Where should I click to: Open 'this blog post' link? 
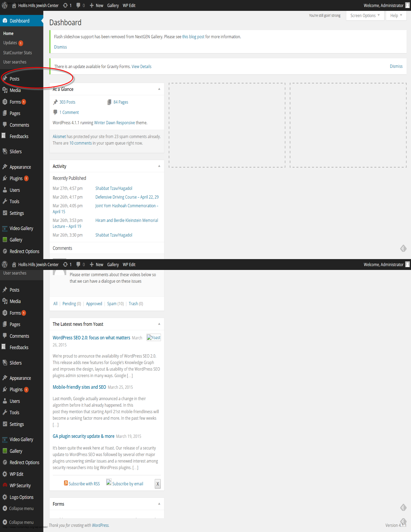193,37
